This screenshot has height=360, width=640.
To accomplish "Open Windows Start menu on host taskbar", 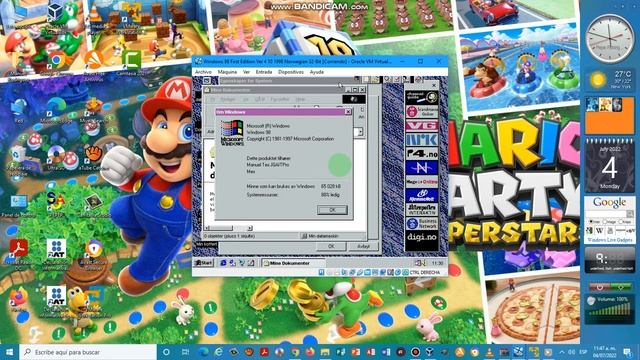I will [9, 352].
